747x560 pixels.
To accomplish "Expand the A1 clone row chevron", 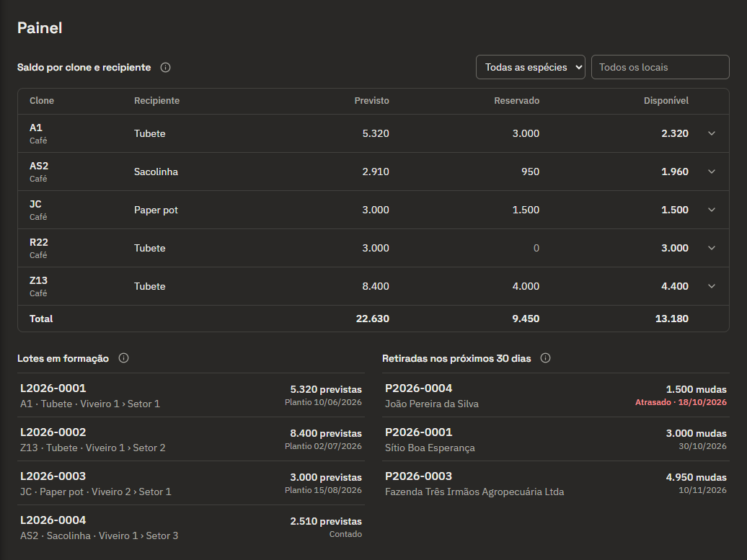I will click(711, 133).
